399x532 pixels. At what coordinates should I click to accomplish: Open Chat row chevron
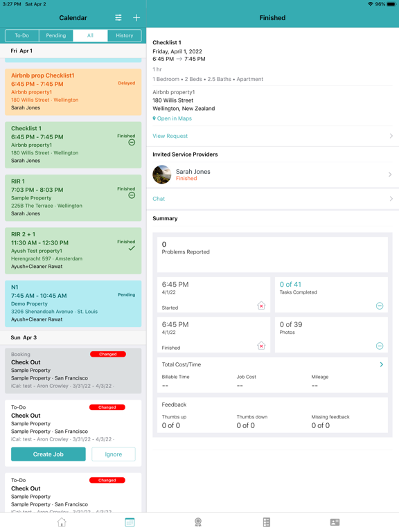(x=391, y=199)
